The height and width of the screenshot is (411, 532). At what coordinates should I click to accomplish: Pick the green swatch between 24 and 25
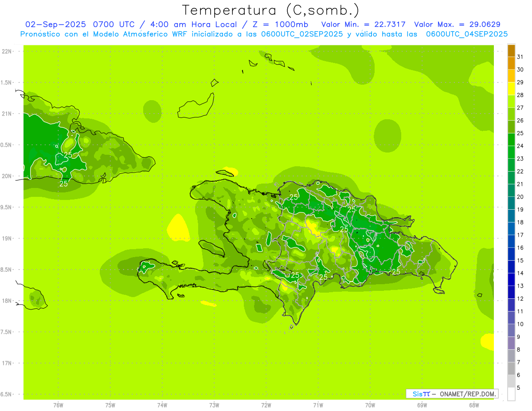(511, 140)
